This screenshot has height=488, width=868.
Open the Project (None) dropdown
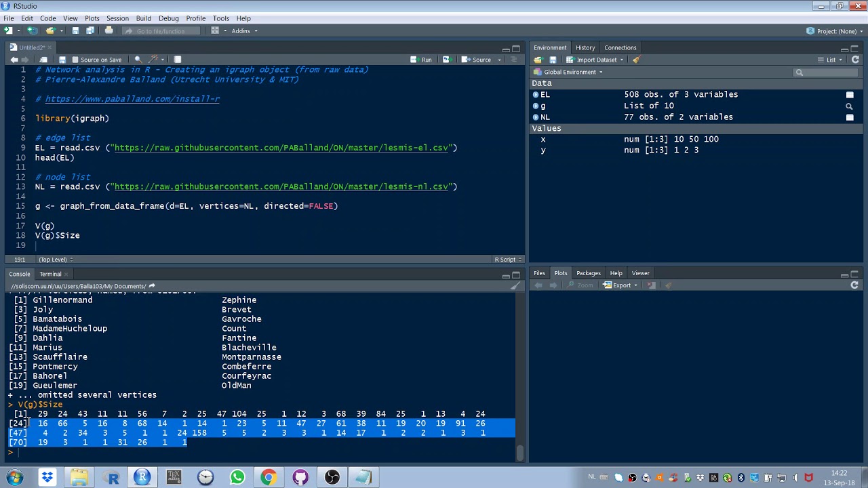(833, 30)
